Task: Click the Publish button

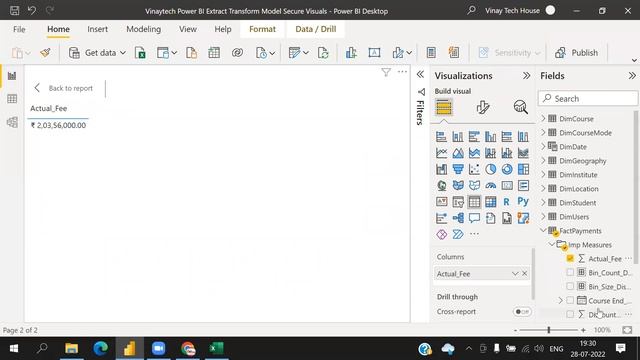Action: click(x=576, y=53)
